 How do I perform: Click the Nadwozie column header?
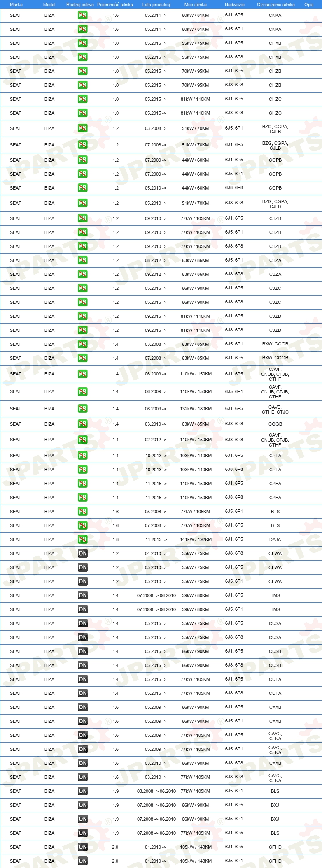point(235,5)
